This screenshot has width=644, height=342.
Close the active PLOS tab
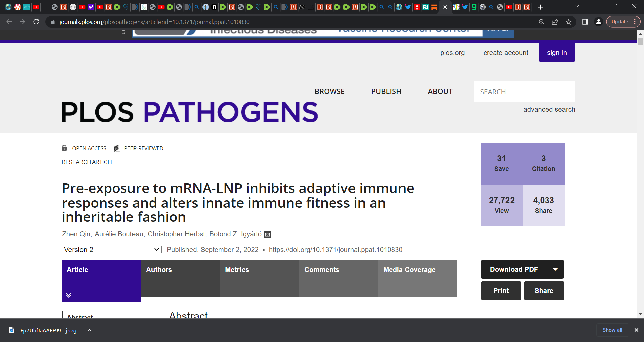(445, 7)
